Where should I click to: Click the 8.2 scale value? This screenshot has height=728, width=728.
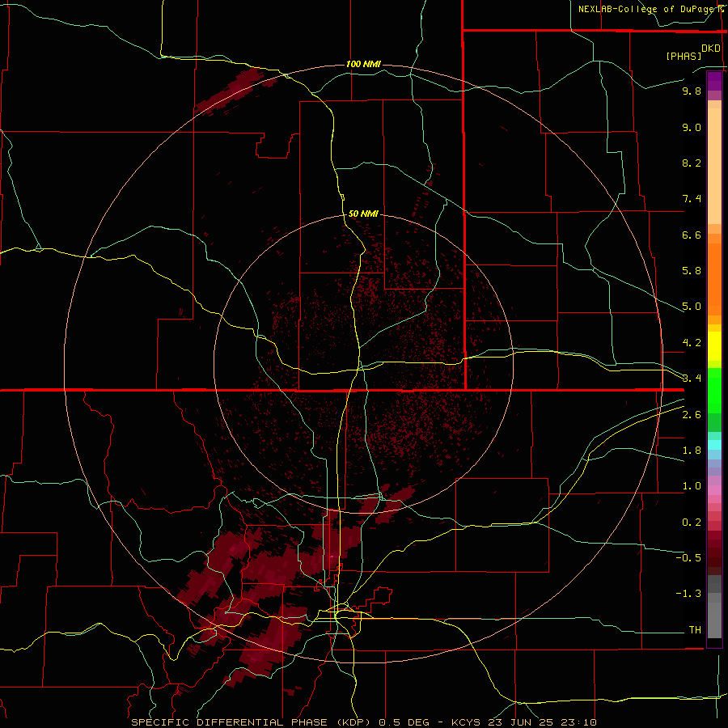[x=692, y=163]
